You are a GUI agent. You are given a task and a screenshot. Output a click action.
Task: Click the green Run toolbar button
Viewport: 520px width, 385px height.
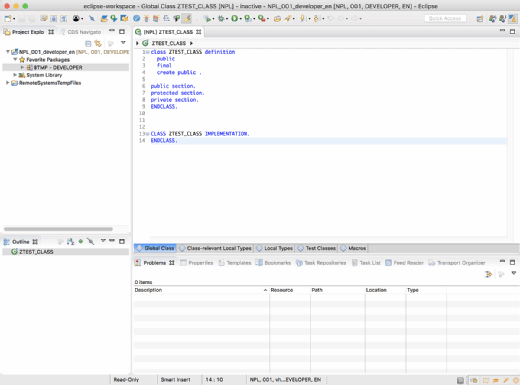(234, 18)
